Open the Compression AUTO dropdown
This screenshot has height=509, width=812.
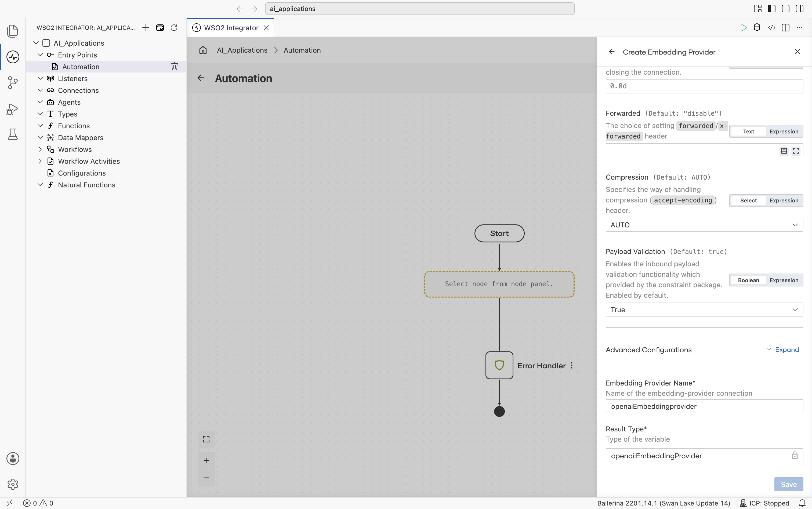(x=704, y=225)
